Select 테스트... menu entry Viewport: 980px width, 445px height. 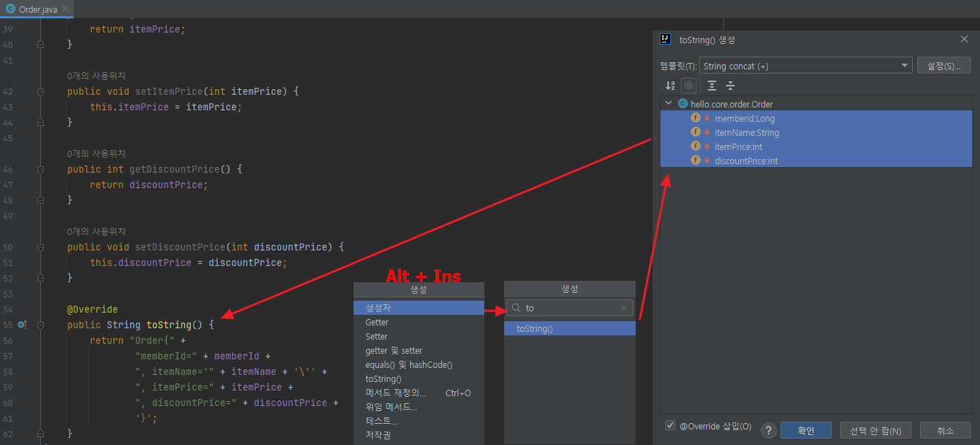[419, 421]
